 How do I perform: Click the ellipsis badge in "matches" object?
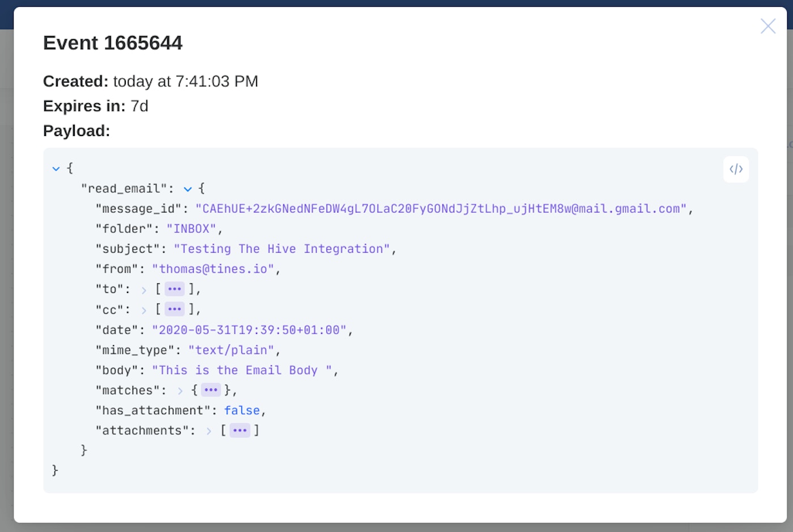click(211, 390)
